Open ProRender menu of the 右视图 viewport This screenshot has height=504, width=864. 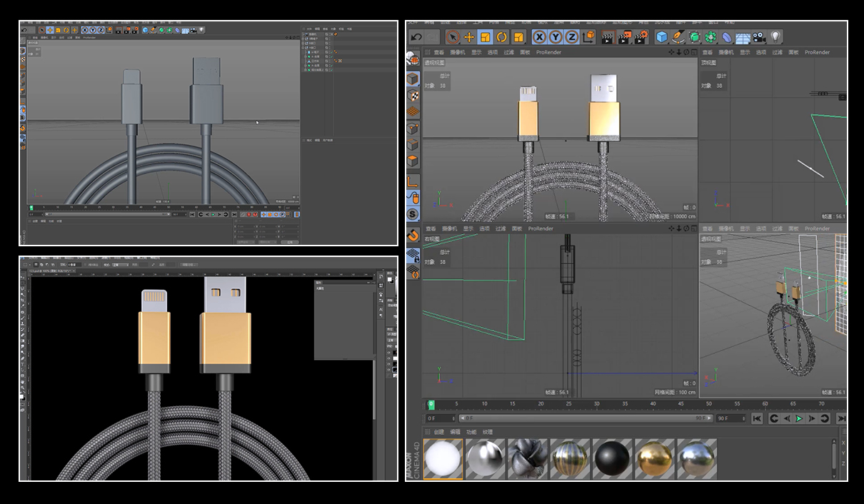(541, 228)
